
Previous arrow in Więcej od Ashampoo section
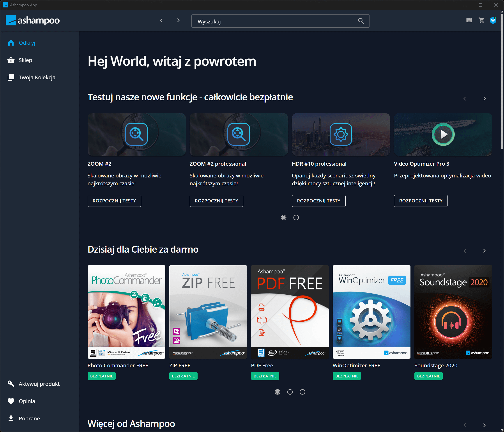pyautogui.click(x=465, y=425)
